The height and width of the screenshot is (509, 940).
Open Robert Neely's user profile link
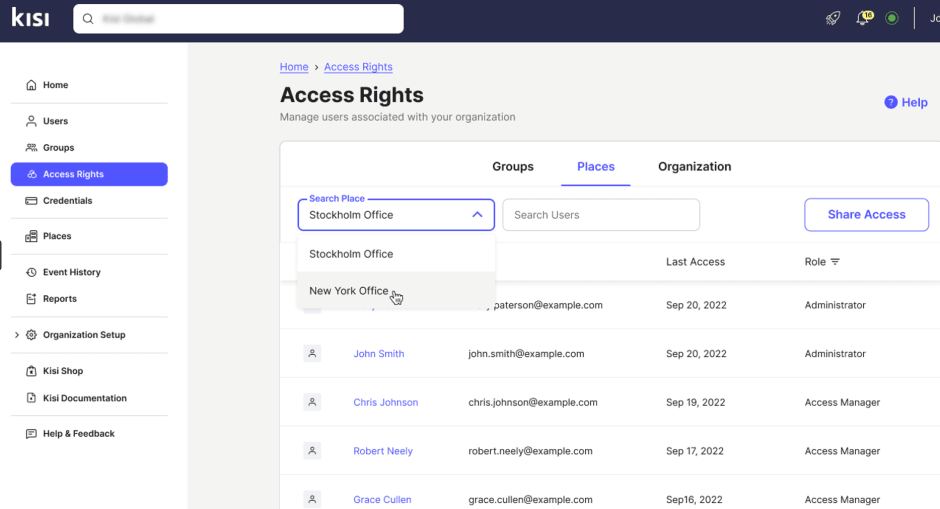[383, 451]
